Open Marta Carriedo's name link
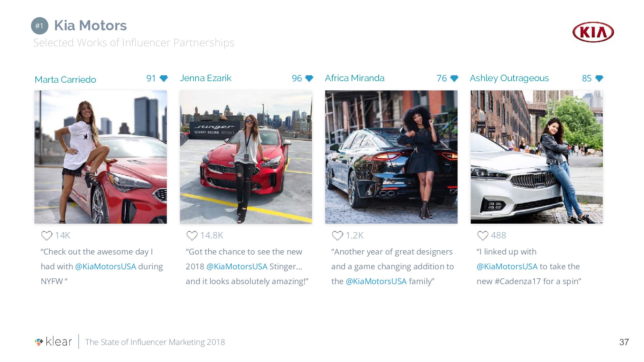The width and height of the screenshot is (644, 362). pos(65,79)
